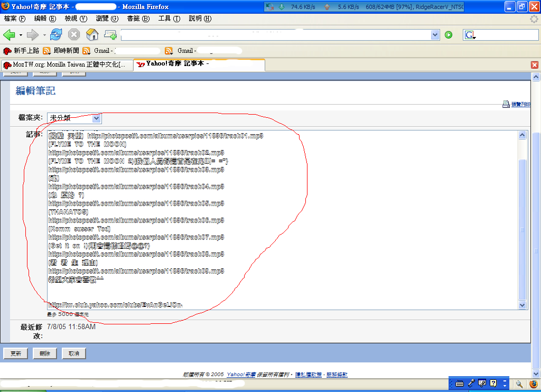
Task: Open the 書籤 menu
Action: pyautogui.click(x=138, y=18)
